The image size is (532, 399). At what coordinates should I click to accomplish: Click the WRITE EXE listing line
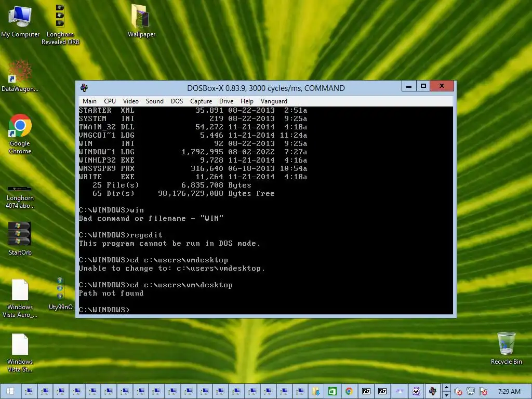pos(193,177)
